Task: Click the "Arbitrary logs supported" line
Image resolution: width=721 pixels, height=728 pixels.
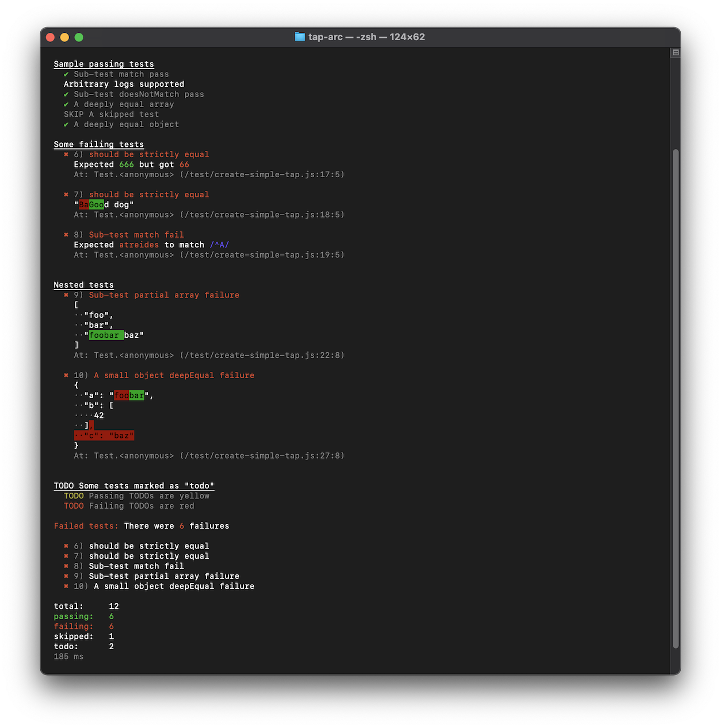Action: click(x=124, y=84)
